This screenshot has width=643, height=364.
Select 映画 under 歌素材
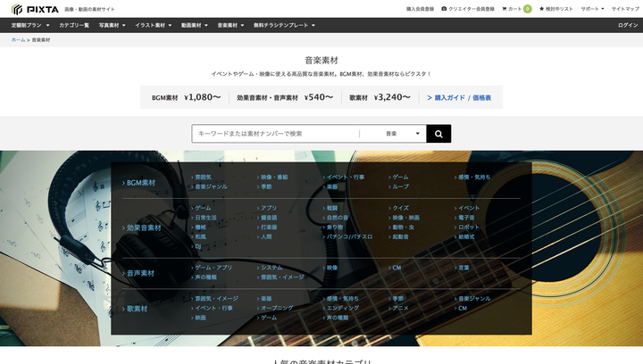click(x=198, y=318)
